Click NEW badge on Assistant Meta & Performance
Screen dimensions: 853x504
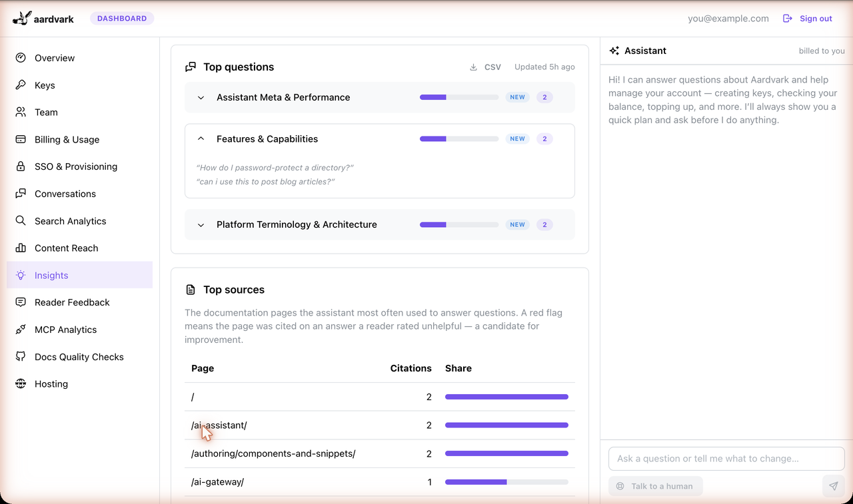click(518, 97)
